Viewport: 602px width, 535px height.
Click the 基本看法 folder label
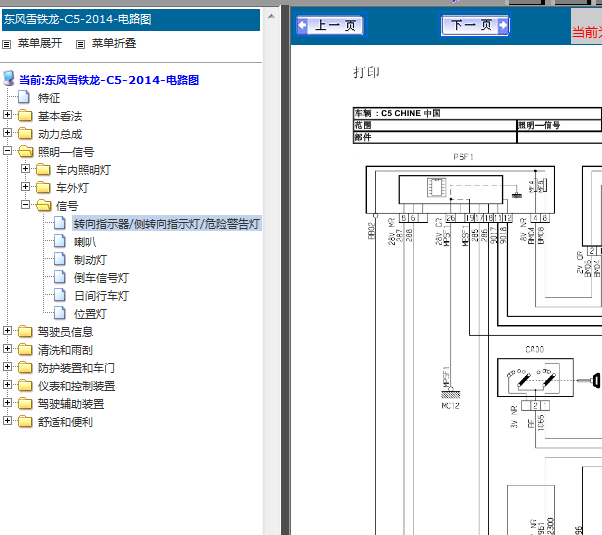point(60,116)
